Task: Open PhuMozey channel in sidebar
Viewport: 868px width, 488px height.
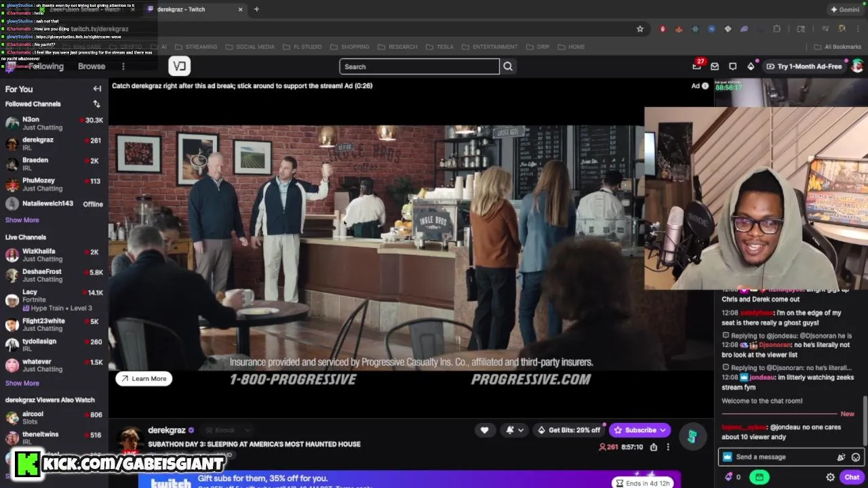Action: point(54,184)
